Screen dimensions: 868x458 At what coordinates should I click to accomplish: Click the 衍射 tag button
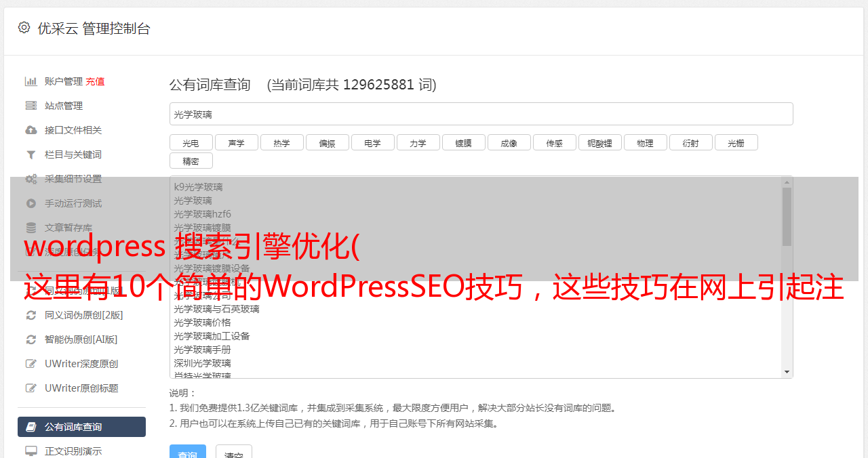691,143
